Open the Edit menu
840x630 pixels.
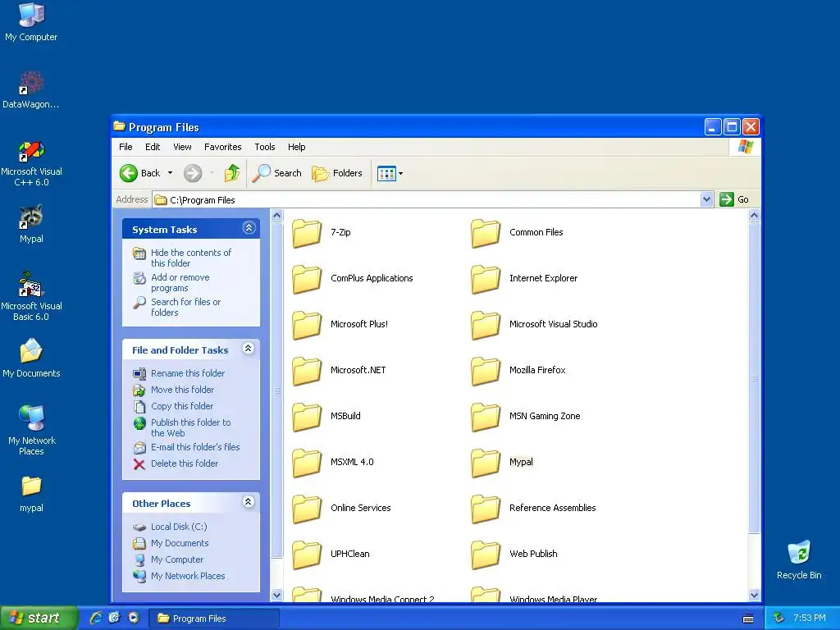coord(152,147)
